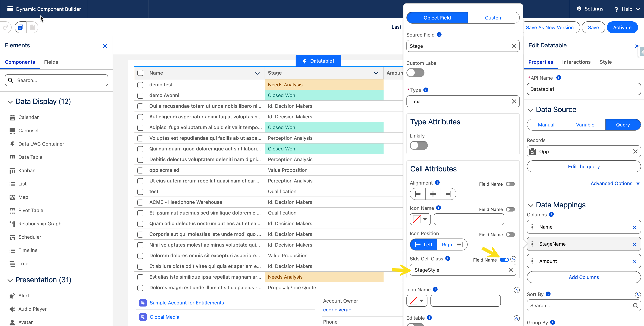The image size is (644, 326).
Task: Open the Stage column header dropdown
Action: [x=376, y=73]
